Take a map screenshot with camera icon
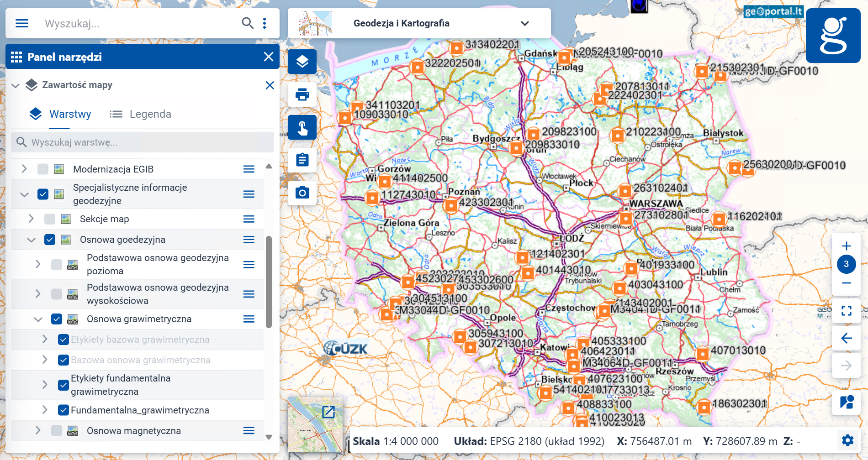868x460 pixels. [302, 193]
